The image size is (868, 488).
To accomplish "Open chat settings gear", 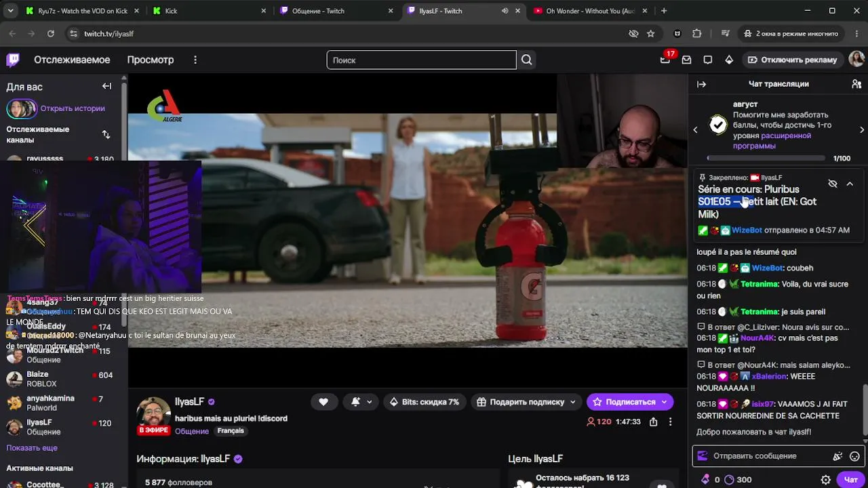I will [x=825, y=479].
